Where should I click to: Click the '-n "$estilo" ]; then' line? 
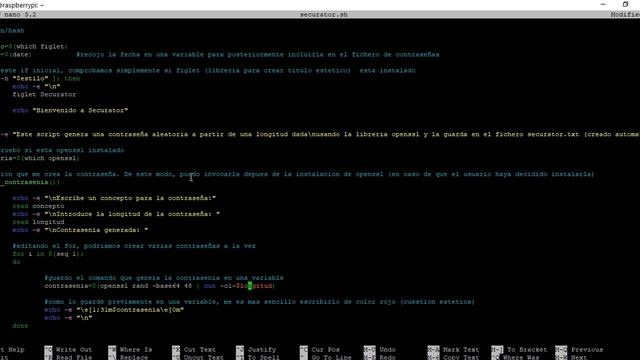point(40,78)
